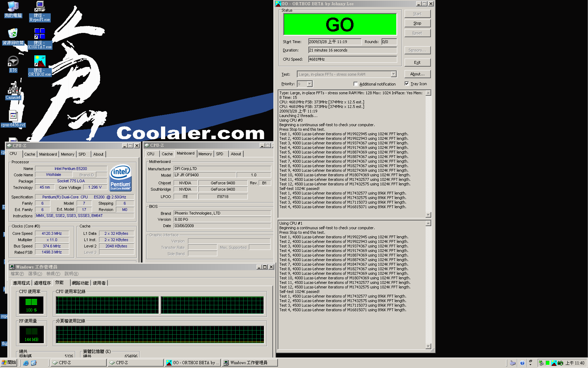Enable Additional notification checkbox
The height and width of the screenshot is (368, 588).
[x=356, y=84]
